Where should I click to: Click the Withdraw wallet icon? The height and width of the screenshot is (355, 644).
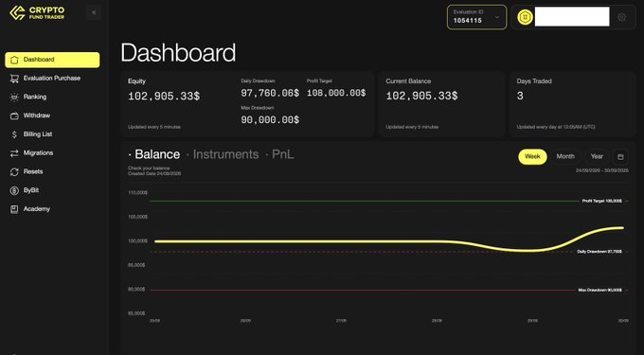[x=14, y=115]
